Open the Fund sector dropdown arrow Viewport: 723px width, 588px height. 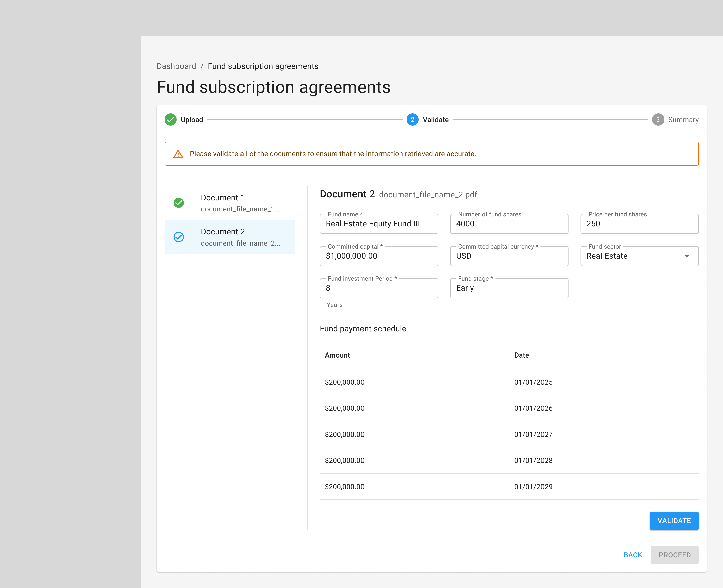(687, 256)
